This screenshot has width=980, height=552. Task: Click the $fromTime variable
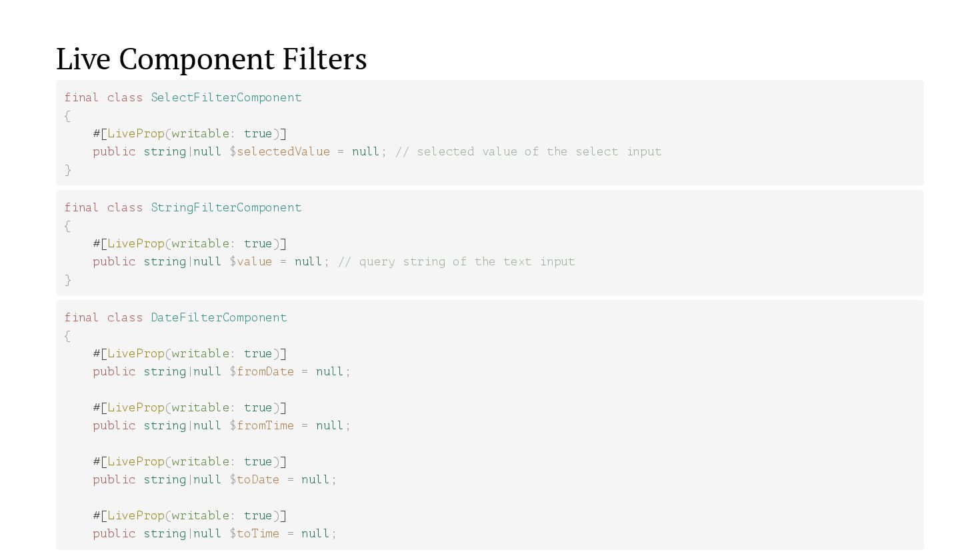click(261, 425)
